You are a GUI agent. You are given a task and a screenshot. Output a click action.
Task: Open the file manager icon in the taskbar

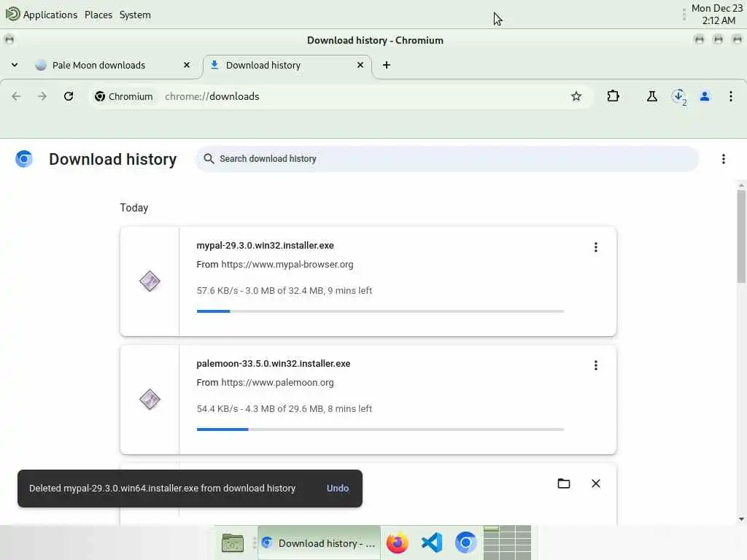click(233, 542)
